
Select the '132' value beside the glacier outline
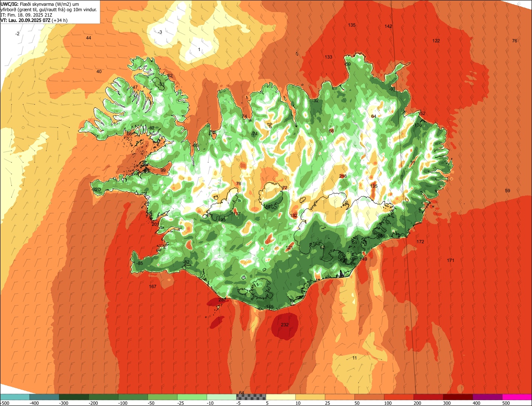[294, 215]
